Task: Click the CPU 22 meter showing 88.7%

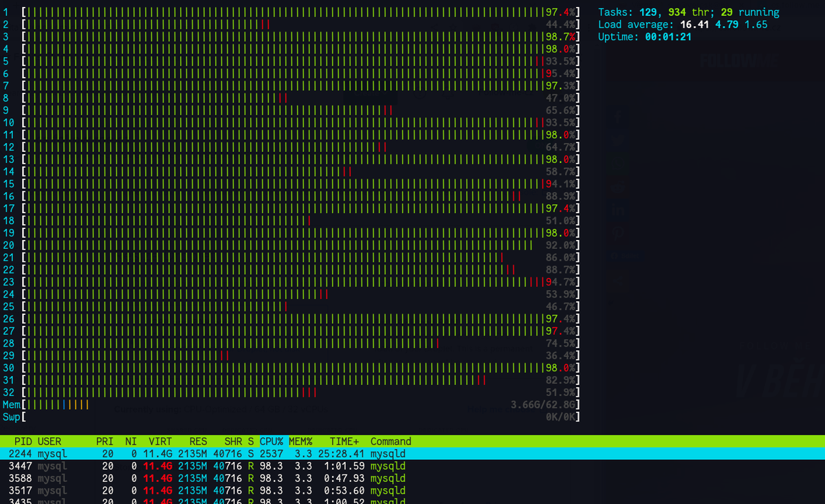Action: coord(291,270)
